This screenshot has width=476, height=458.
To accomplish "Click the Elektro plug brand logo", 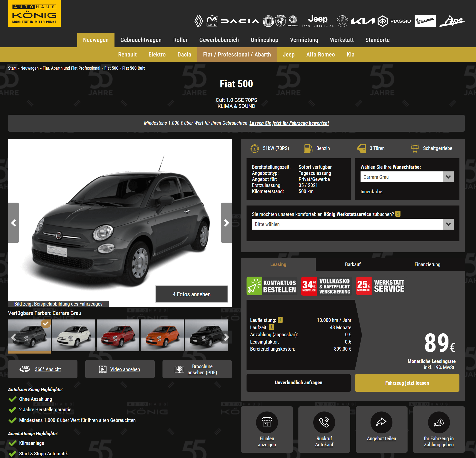I will (212, 21).
